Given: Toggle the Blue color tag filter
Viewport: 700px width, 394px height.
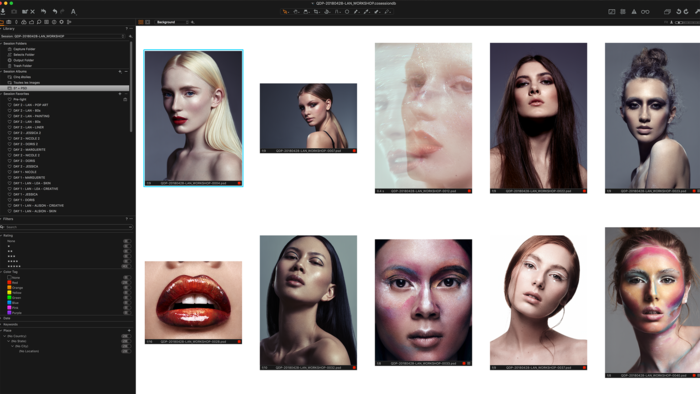Looking at the screenshot, I should 126,303.
